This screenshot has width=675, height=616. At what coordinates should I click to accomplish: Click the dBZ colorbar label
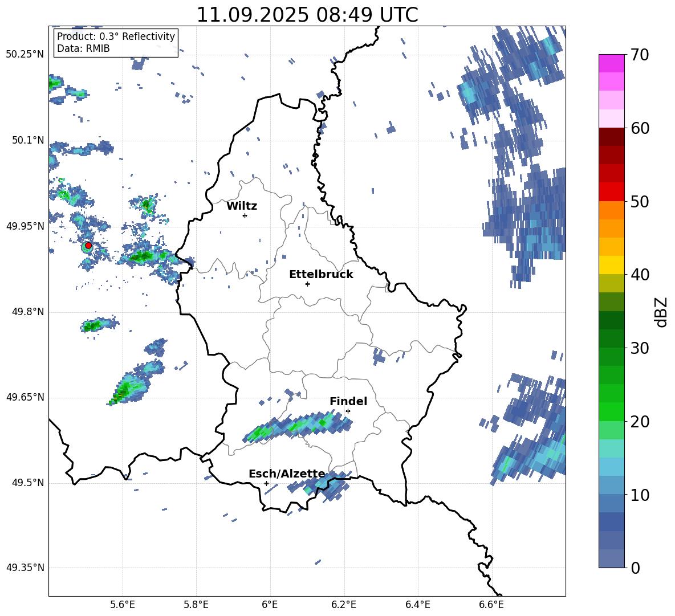coord(662,312)
